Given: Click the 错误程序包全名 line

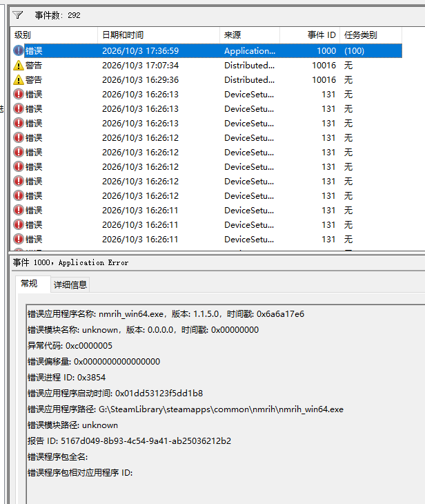Looking at the screenshot, I should click(x=58, y=457).
